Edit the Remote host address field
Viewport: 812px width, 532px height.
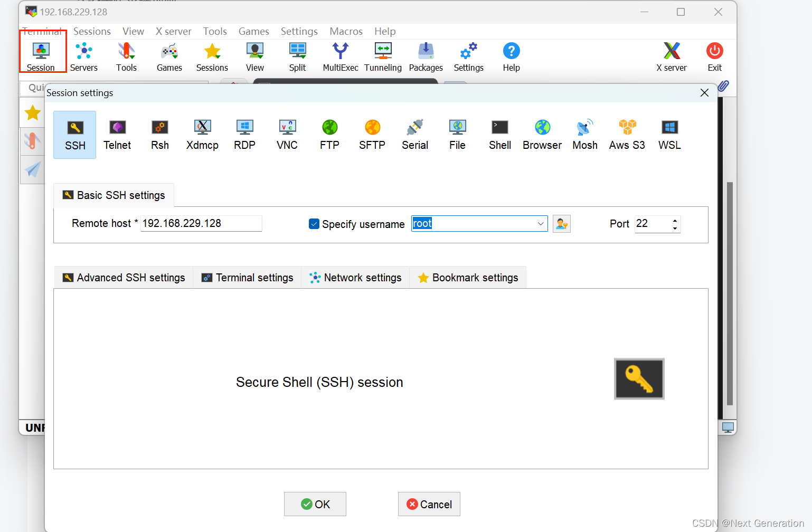point(201,223)
